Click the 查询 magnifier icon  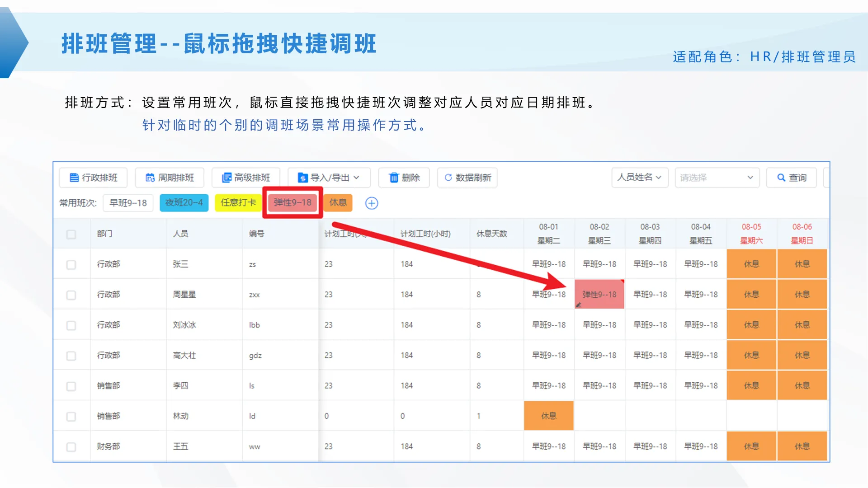tap(781, 178)
